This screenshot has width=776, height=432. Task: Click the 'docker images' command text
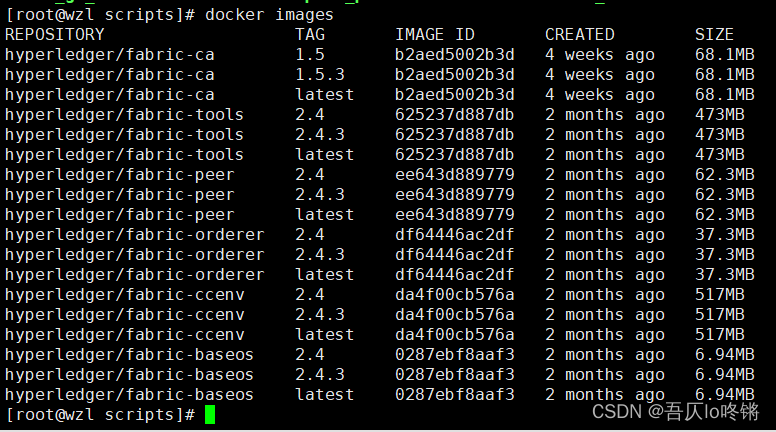[269, 15]
